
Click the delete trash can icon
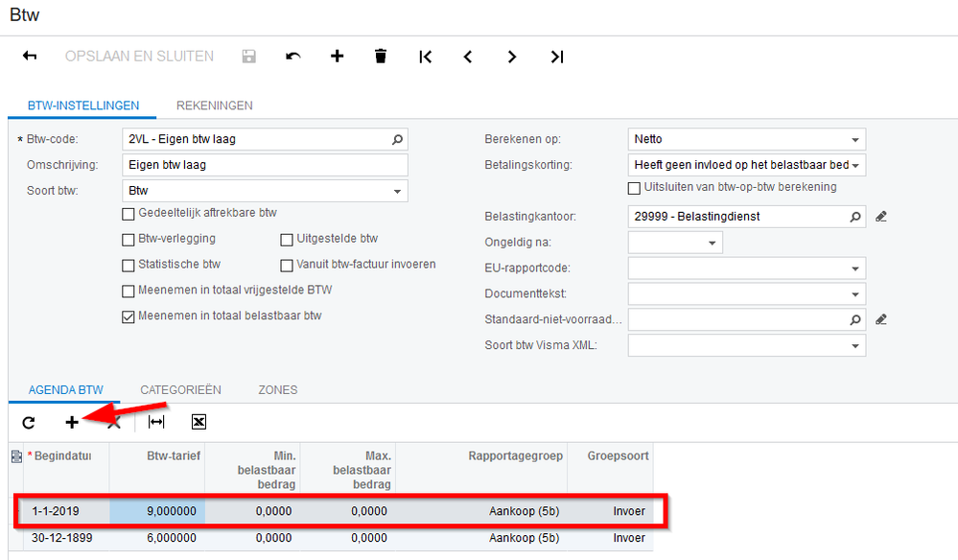click(x=381, y=57)
